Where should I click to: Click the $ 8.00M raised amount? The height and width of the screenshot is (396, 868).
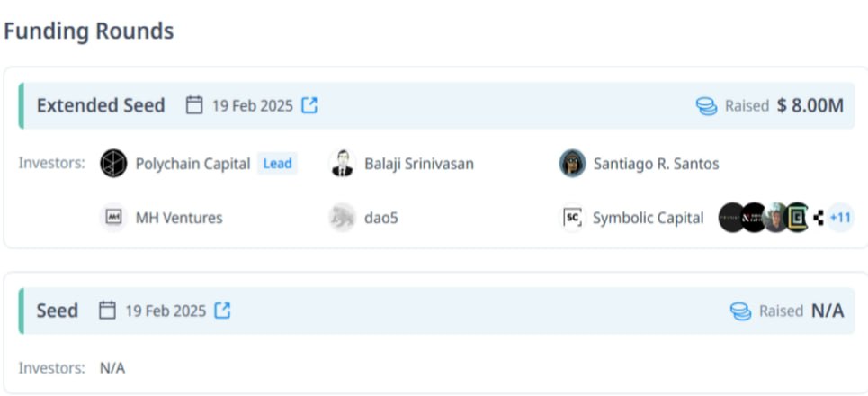coord(810,105)
